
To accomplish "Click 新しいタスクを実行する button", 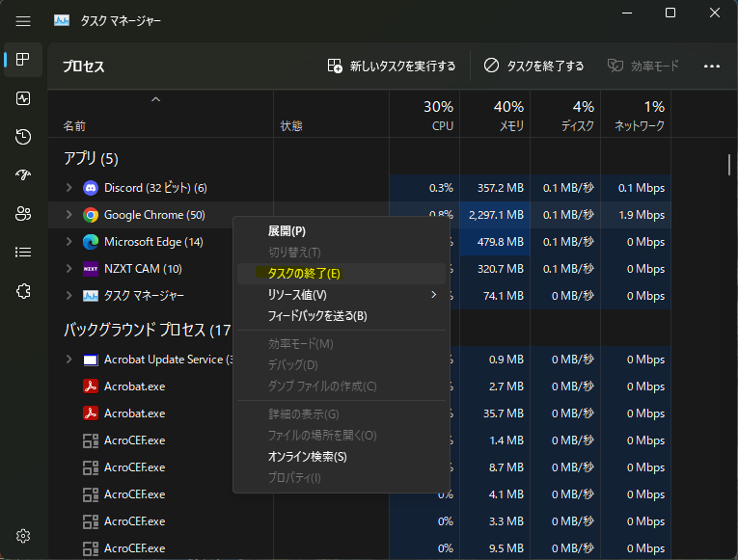I will point(391,66).
